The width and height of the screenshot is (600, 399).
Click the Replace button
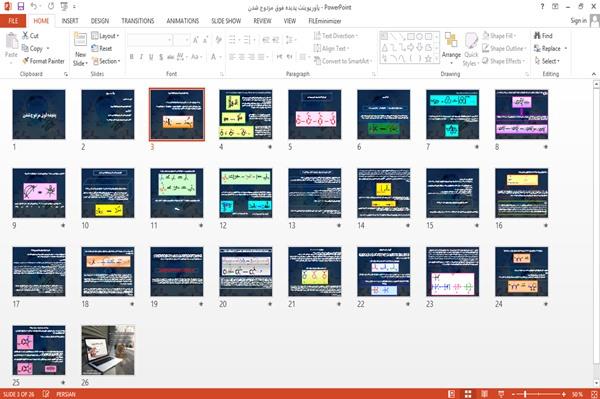tap(551, 49)
